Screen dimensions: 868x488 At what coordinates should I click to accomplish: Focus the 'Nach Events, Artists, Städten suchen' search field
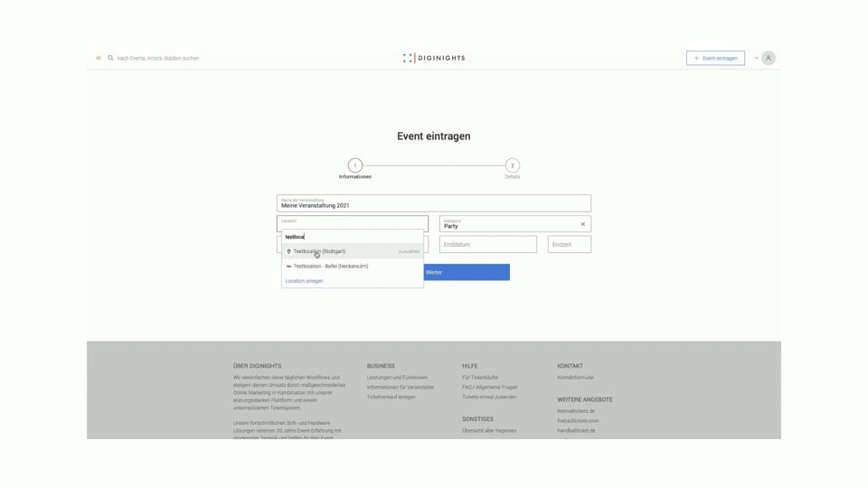pos(157,58)
